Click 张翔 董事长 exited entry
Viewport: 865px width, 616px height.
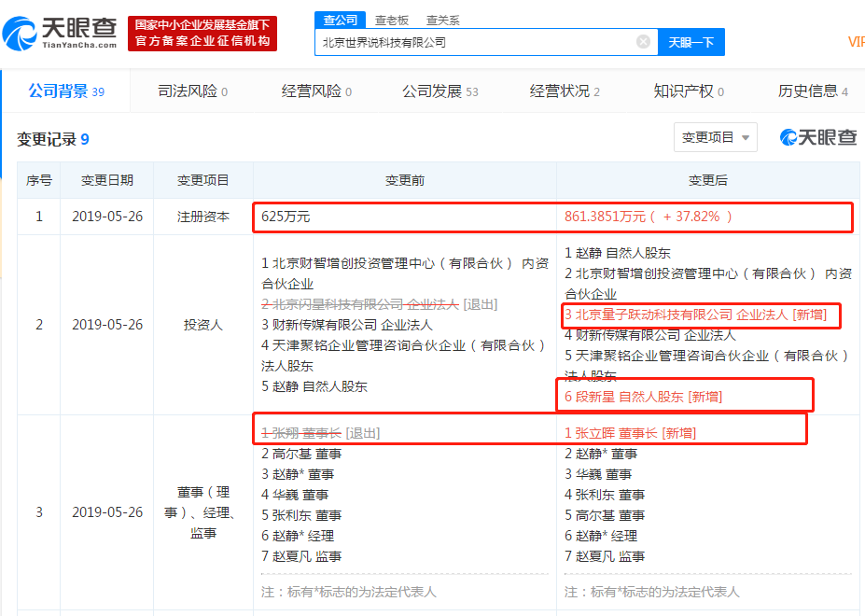click(320, 433)
